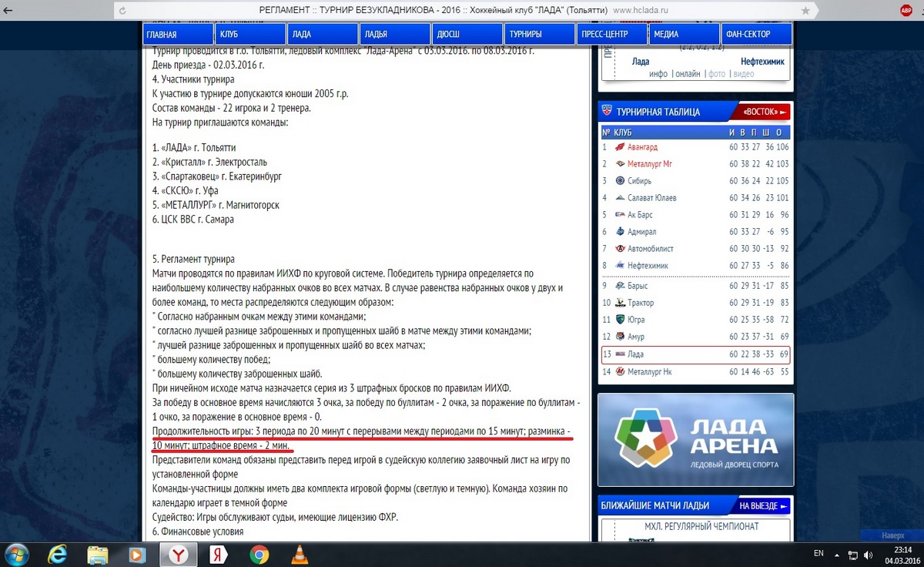Click the инфо match link

click(x=658, y=74)
